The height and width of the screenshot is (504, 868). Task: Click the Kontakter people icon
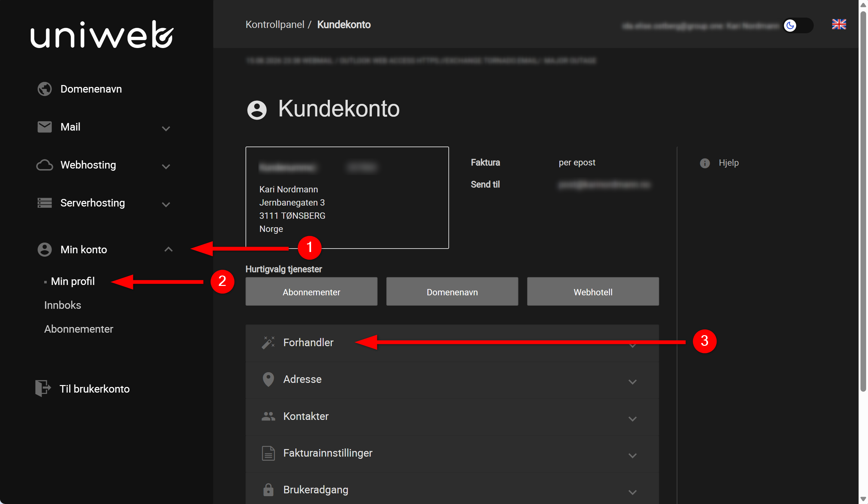[268, 416]
